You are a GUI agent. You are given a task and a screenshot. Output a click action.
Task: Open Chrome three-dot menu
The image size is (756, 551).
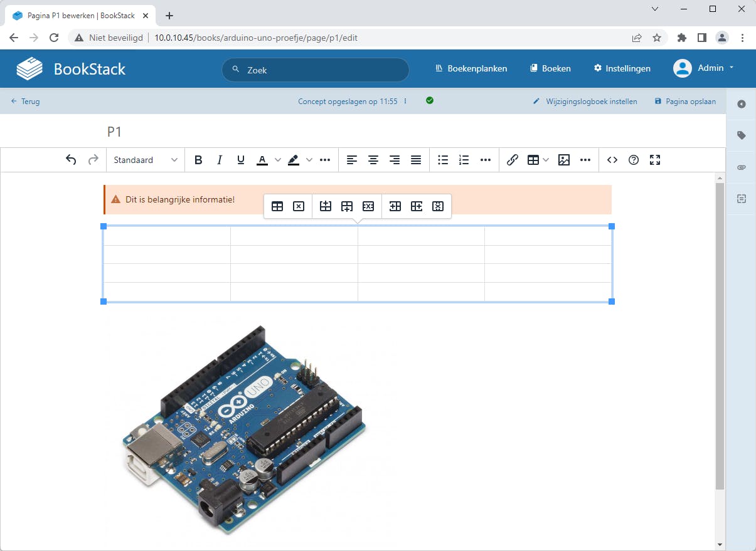click(742, 38)
